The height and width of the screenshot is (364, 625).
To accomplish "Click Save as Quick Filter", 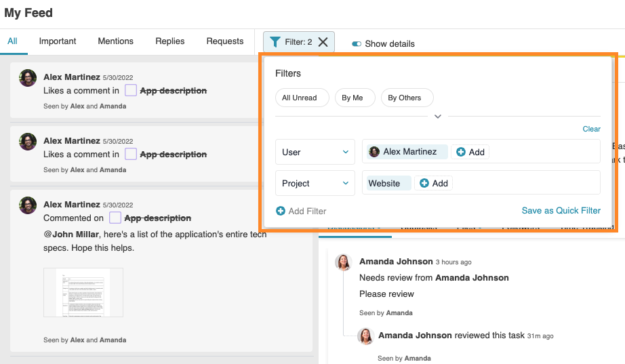I will click(x=561, y=211).
